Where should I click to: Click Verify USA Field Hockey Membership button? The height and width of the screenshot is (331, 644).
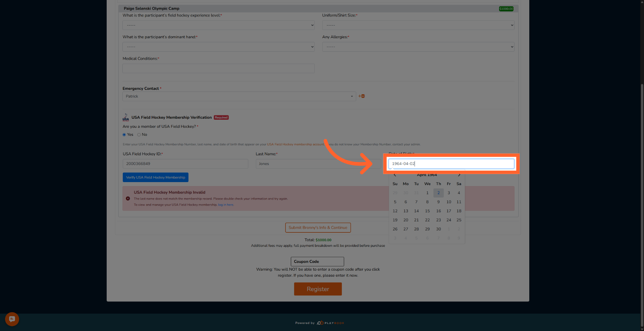156,177
